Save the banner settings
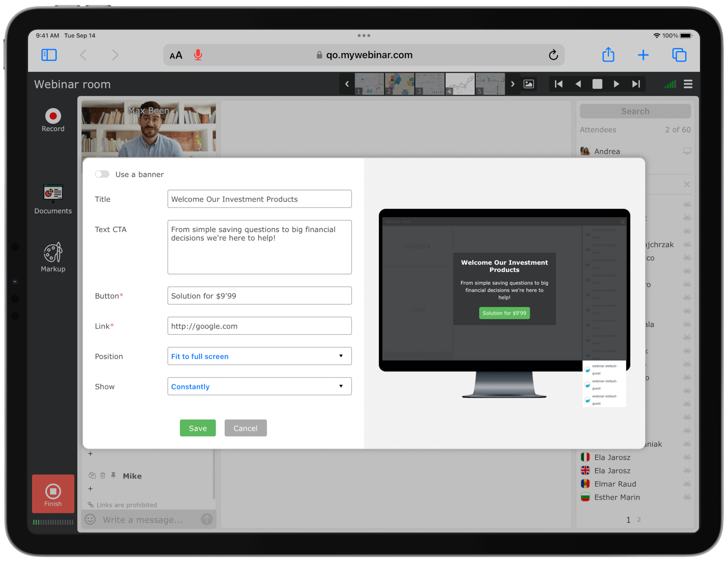Image resolution: width=728 pixels, height=563 pixels. tap(198, 428)
